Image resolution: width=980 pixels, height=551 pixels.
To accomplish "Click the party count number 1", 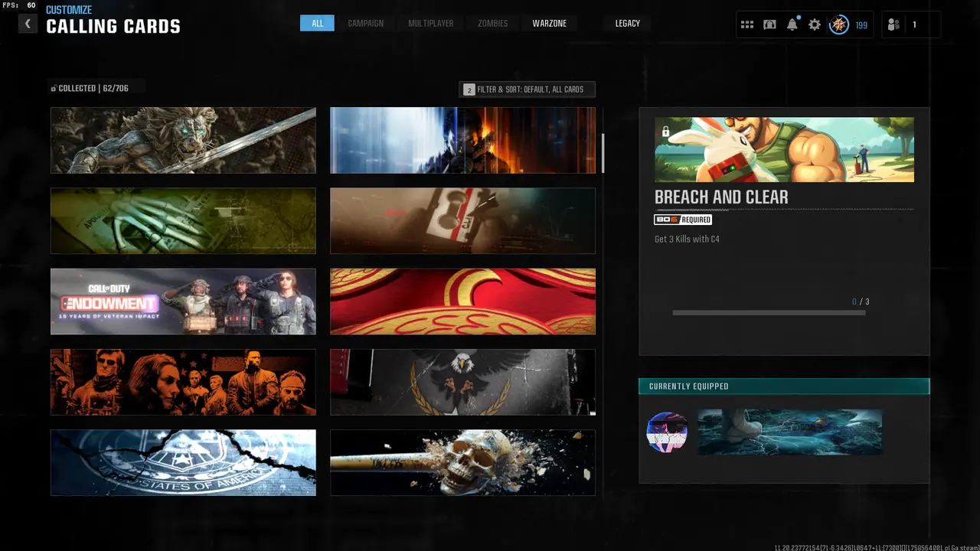I will tap(914, 24).
